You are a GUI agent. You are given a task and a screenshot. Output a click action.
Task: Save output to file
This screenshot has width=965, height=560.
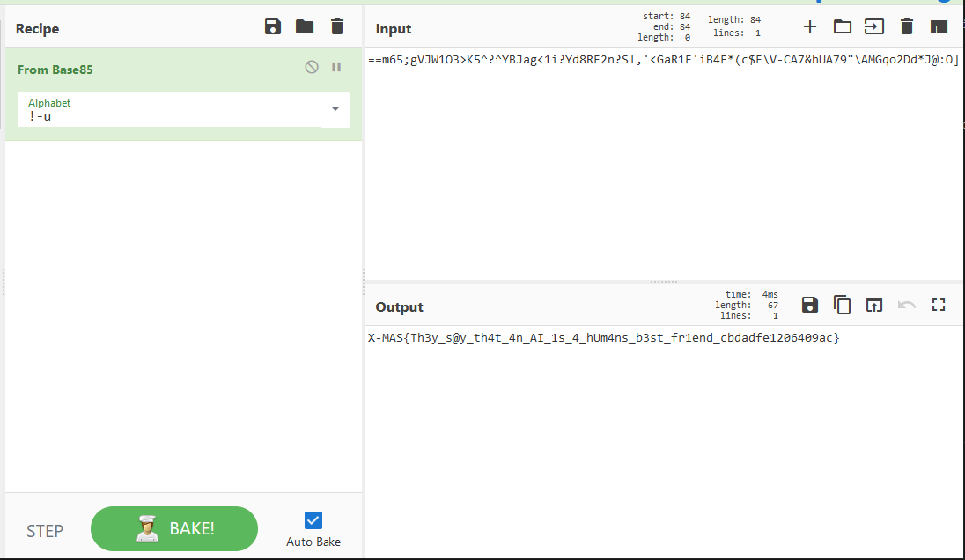point(810,305)
